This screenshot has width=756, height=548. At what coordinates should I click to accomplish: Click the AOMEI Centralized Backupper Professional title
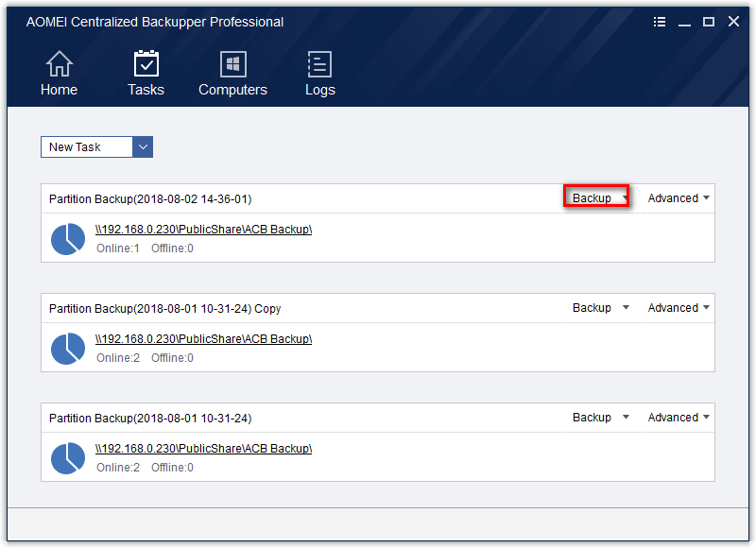click(x=155, y=22)
